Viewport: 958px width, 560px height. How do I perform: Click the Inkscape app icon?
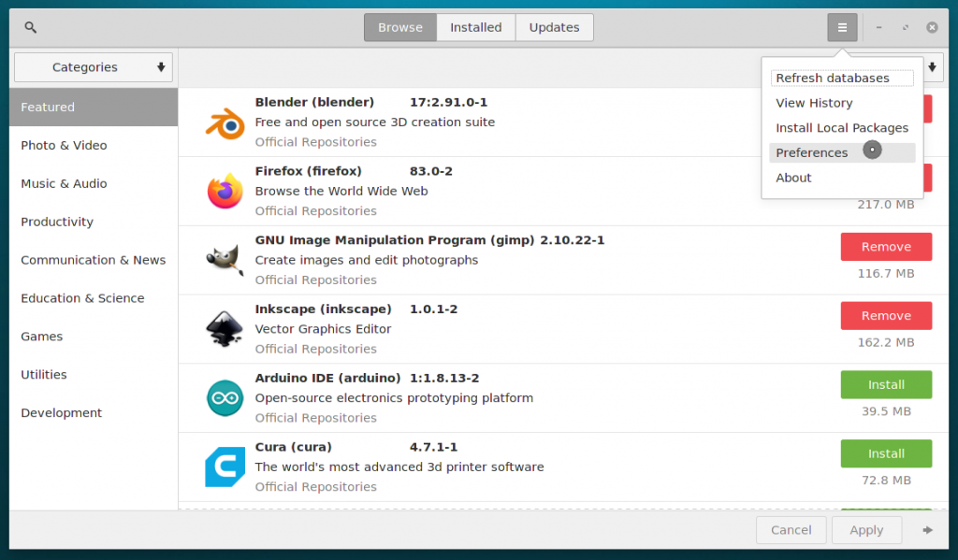click(x=225, y=329)
